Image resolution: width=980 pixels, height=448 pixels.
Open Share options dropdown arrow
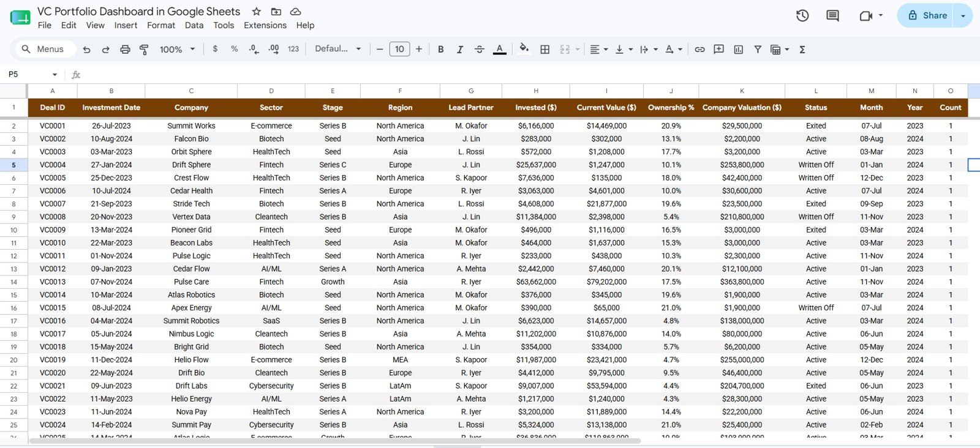click(963, 16)
